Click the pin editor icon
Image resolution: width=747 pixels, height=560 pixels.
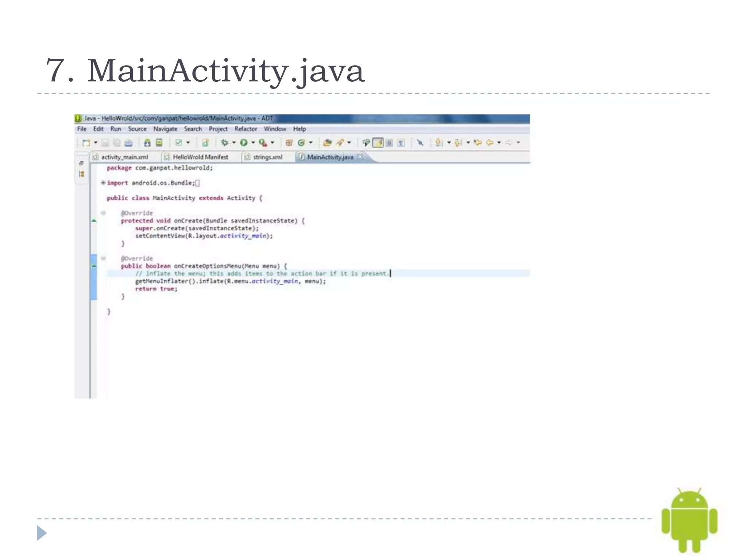[420, 143]
